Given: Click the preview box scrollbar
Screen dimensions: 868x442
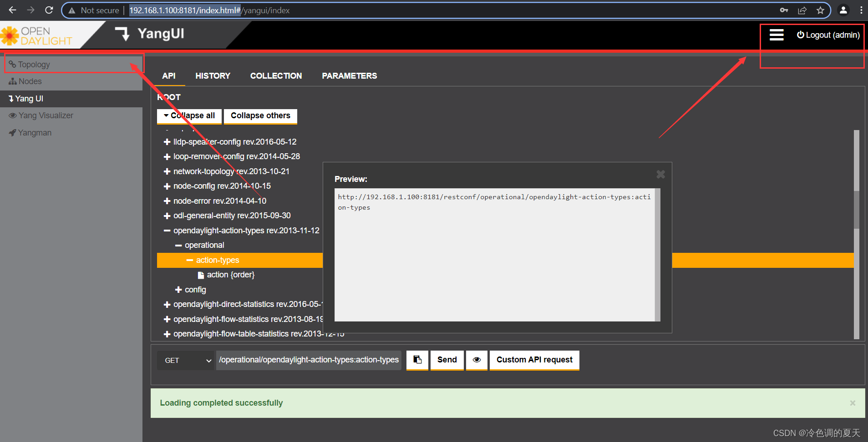Looking at the screenshot, I should [x=658, y=255].
